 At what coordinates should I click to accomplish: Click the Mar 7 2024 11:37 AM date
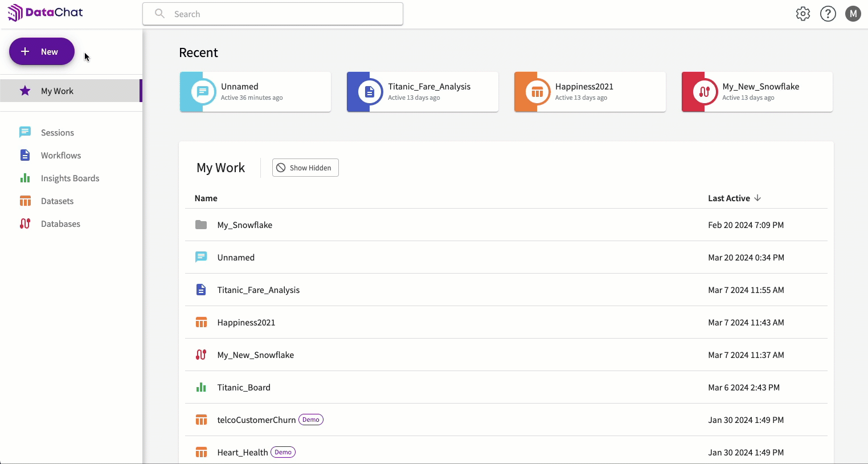[746, 355]
